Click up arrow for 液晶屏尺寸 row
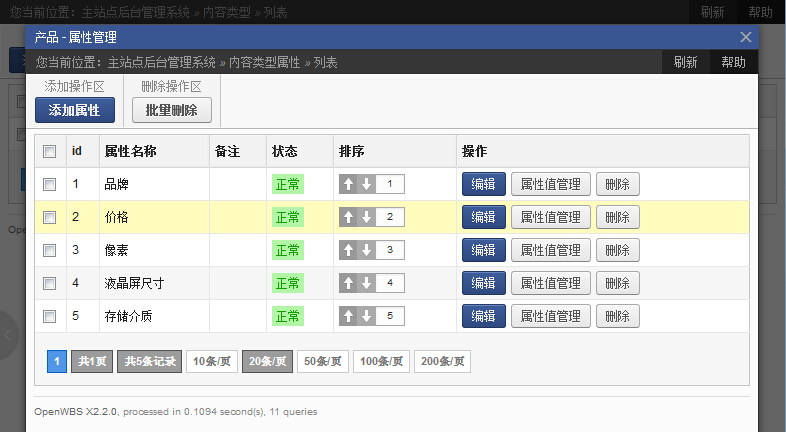786x432 pixels. 349,283
